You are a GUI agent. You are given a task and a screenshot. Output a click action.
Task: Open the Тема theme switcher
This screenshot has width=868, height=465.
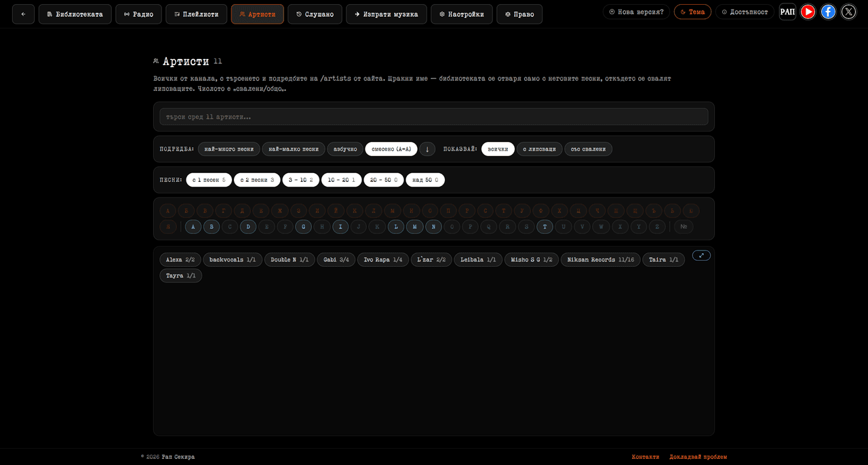click(692, 12)
